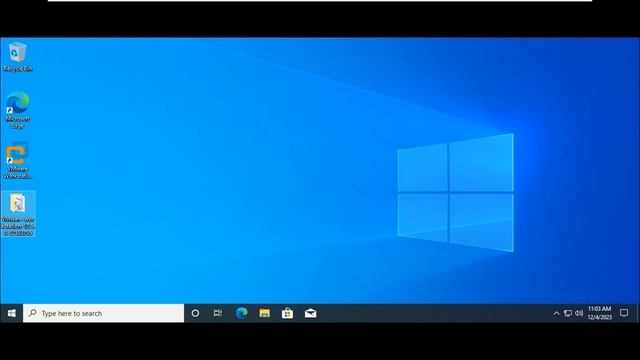Viewport: 640px width, 360px height.
Task: Open the Windows Start menu
Action: pyautogui.click(x=11, y=313)
